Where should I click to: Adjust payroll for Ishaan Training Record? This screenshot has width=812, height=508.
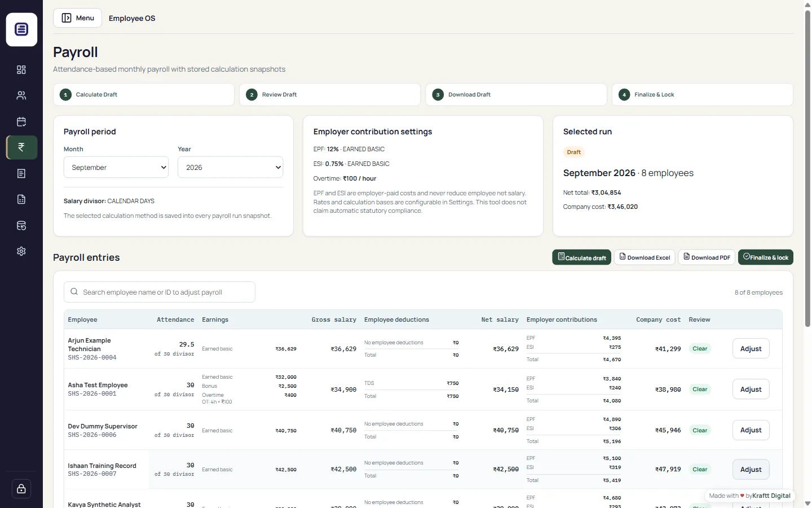point(751,470)
